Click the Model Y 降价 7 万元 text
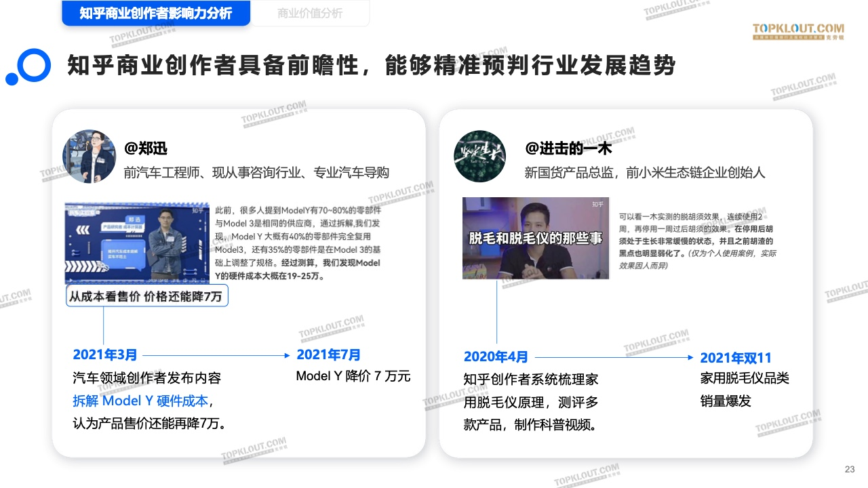The width and height of the screenshot is (868, 488). coord(353,376)
